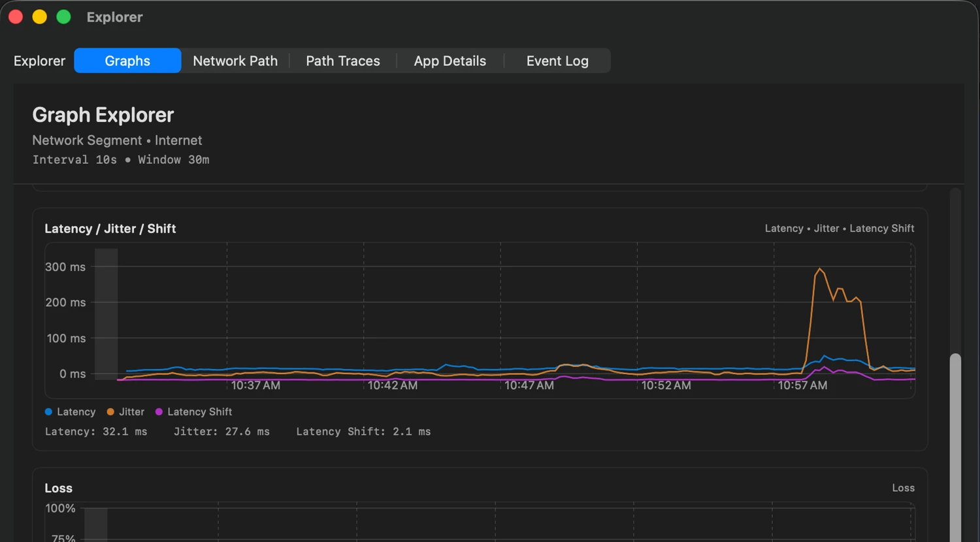Click the 10:52 AM time axis label

pyautogui.click(x=666, y=385)
